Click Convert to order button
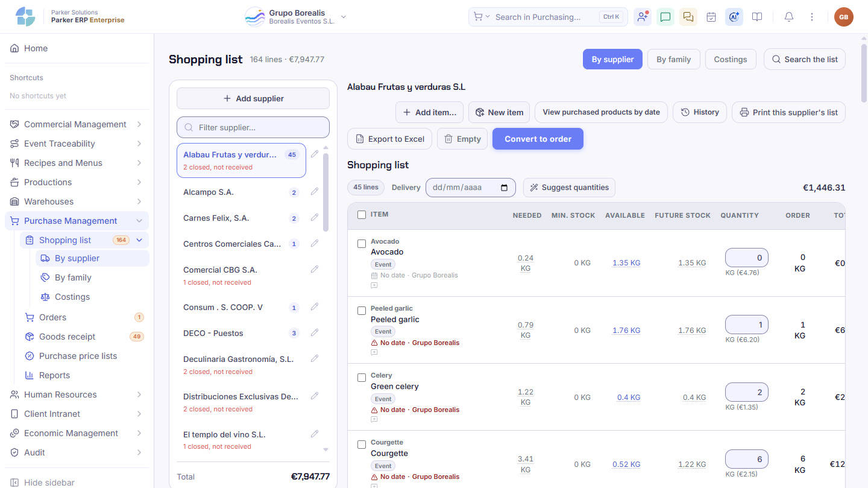868x488 pixels. 538,139
